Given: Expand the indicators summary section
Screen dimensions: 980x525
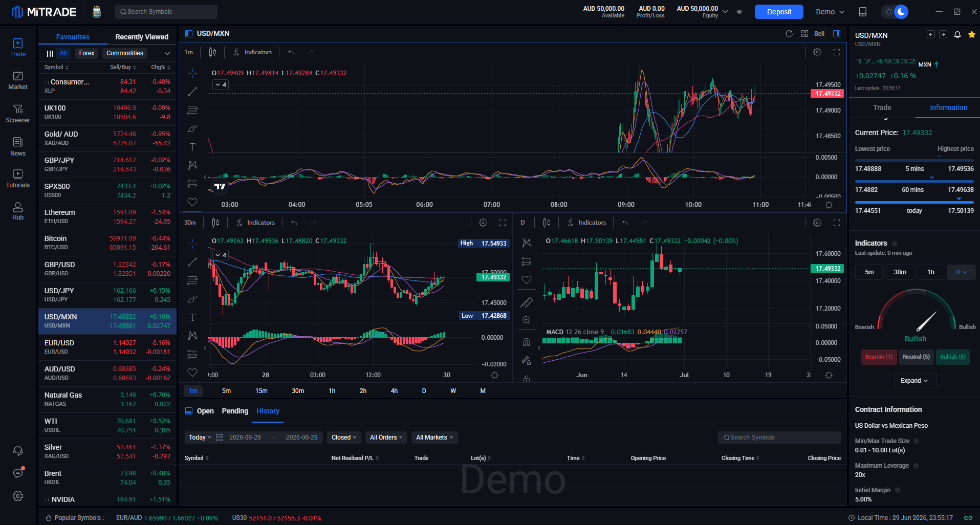Looking at the screenshot, I should coord(915,381).
